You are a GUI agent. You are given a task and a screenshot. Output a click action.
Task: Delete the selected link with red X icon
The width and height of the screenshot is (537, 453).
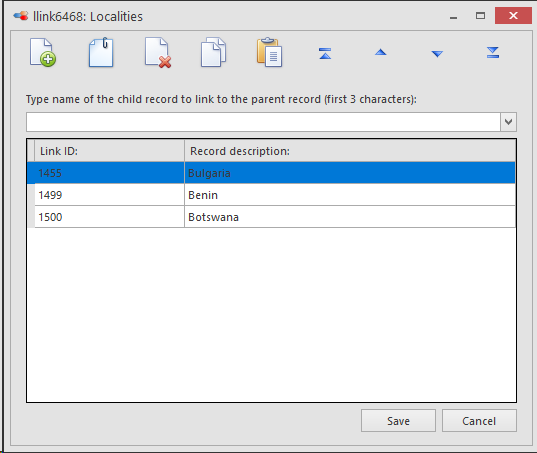pyautogui.click(x=158, y=52)
